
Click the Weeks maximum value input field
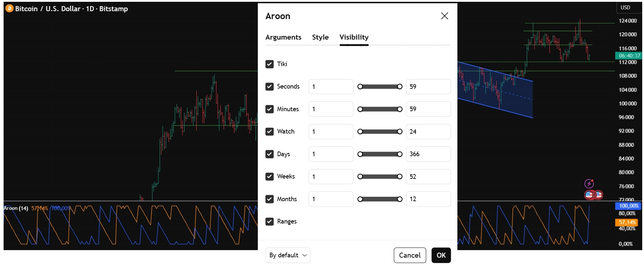pos(428,177)
